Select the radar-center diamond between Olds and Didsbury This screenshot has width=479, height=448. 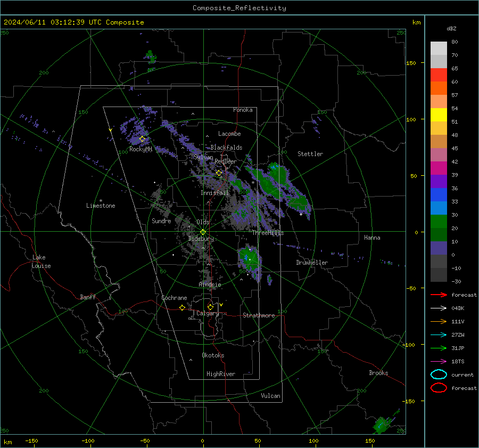tap(203, 232)
